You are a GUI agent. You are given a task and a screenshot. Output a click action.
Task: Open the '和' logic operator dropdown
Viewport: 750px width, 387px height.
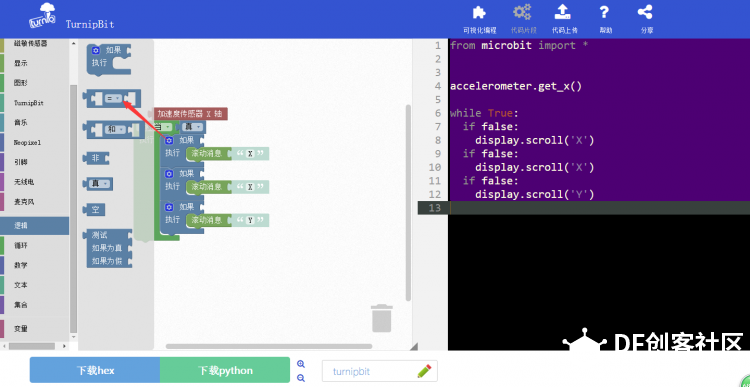coord(115,129)
